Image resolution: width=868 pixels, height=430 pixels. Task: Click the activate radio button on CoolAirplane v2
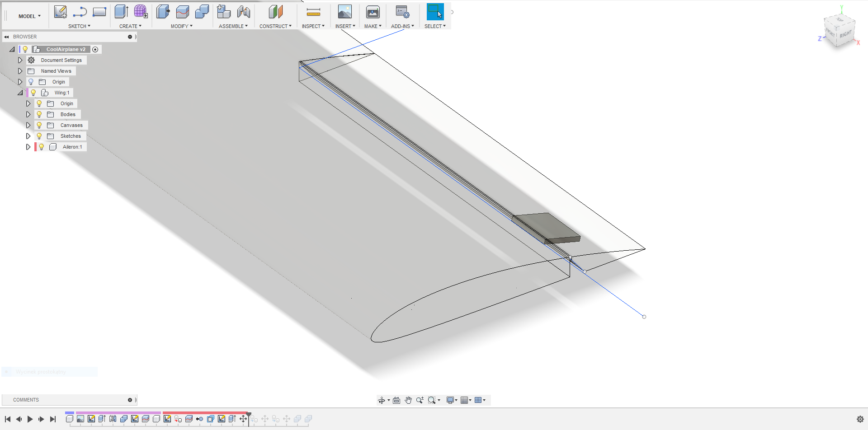click(x=95, y=50)
